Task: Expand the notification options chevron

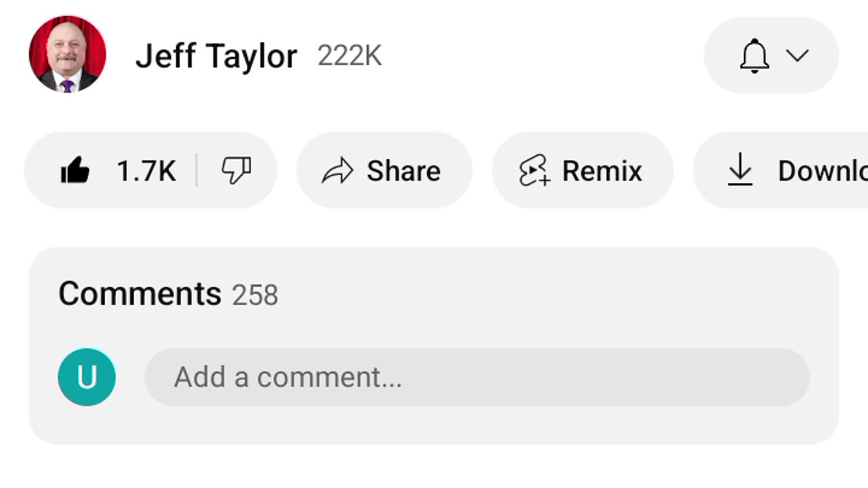Action: [797, 56]
